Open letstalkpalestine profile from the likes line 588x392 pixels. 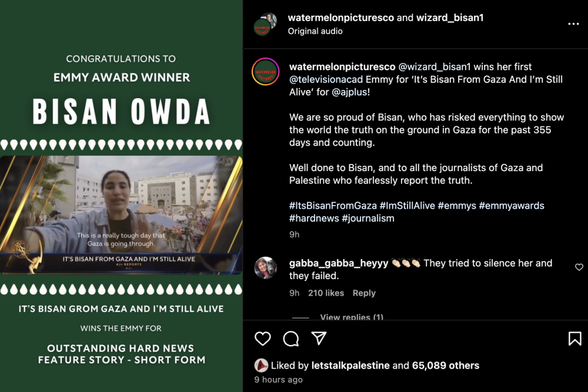tap(350, 366)
